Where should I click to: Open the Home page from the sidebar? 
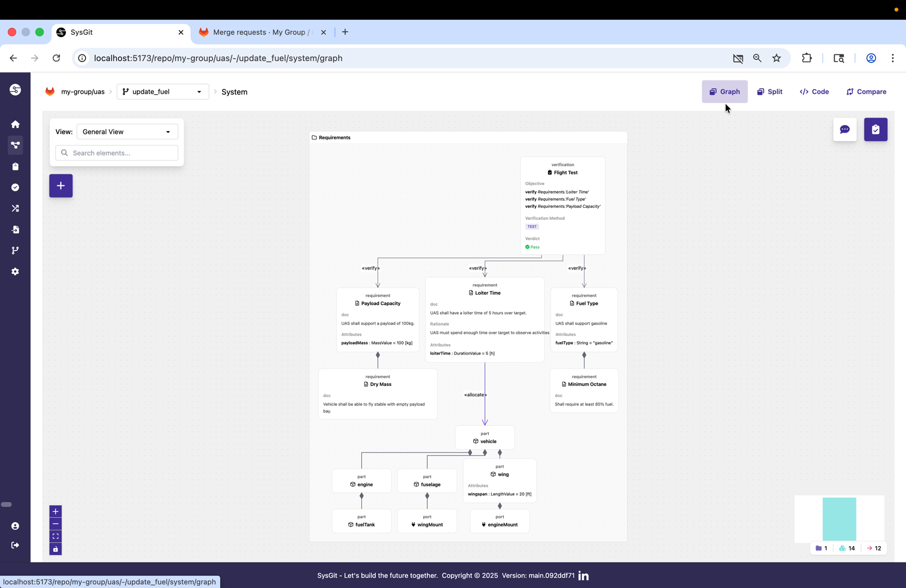coord(15,124)
